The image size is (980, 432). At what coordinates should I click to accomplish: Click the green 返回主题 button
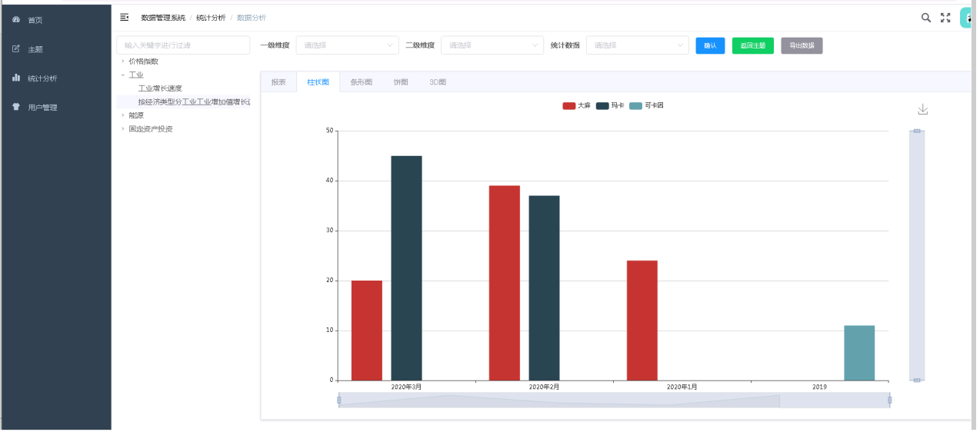click(753, 45)
